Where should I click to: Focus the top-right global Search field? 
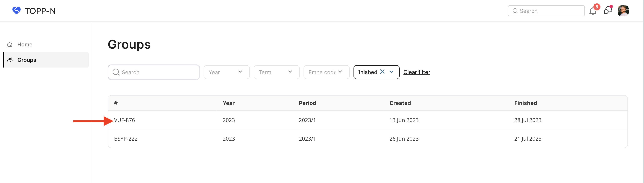tap(550, 11)
